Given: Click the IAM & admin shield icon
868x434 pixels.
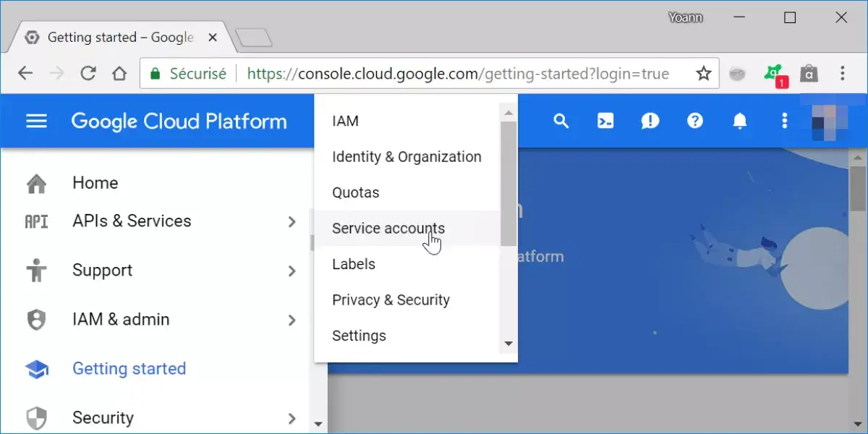Looking at the screenshot, I should coord(36,319).
